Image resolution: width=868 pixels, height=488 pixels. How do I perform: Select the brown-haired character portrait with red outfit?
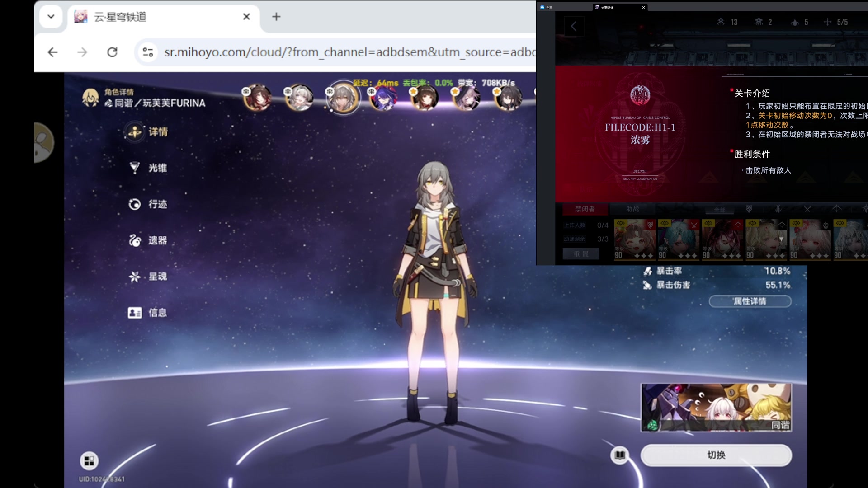(257, 98)
